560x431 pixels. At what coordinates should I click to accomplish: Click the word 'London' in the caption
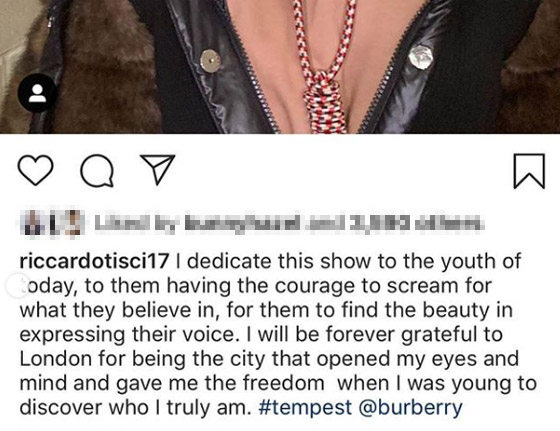(55, 359)
